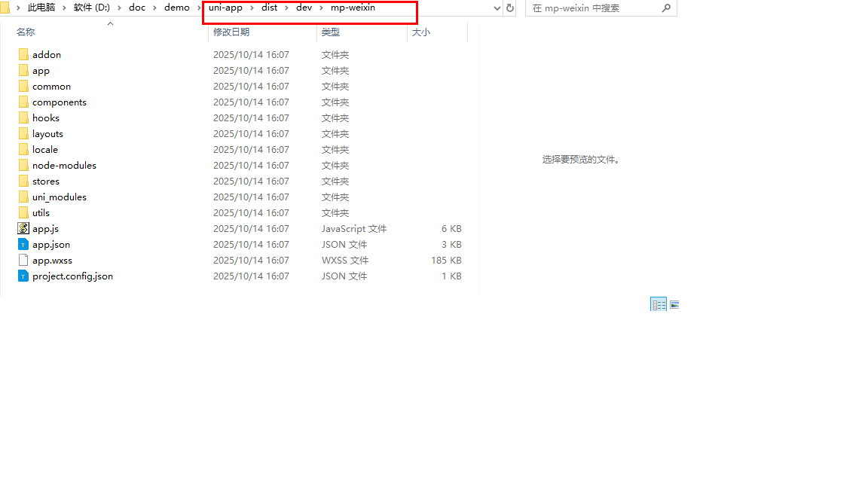Click the address bar folder icon
The height and width of the screenshot is (488, 868).
click(5, 8)
